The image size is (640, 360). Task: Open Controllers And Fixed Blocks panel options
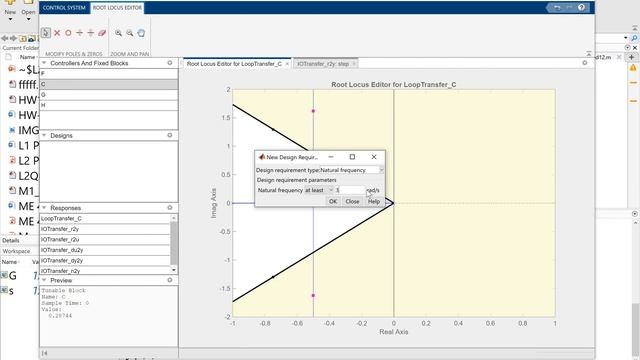(x=170, y=63)
